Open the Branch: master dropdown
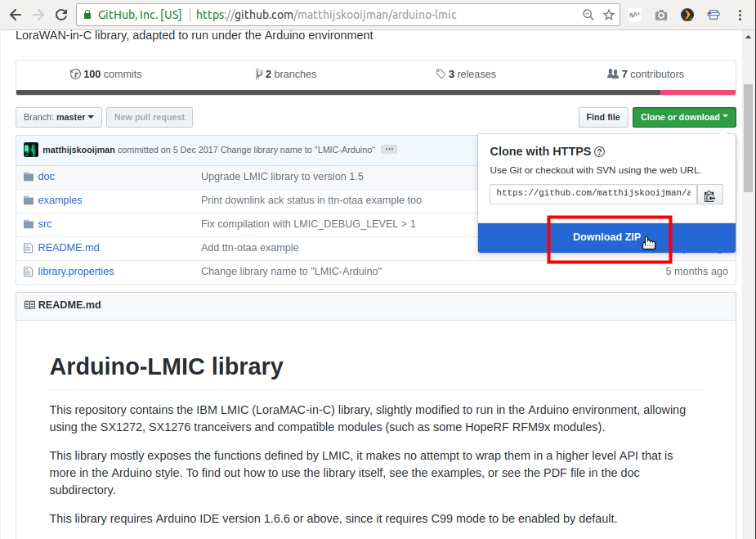This screenshot has height=539, width=756. pyautogui.click(x=59, y=117)
